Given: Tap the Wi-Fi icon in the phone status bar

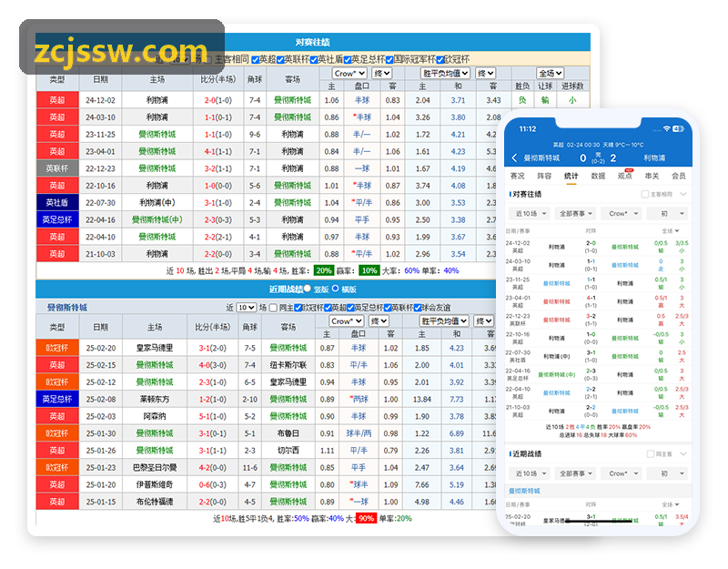Looking at the screenshot, I should click(x=667, y=128).
